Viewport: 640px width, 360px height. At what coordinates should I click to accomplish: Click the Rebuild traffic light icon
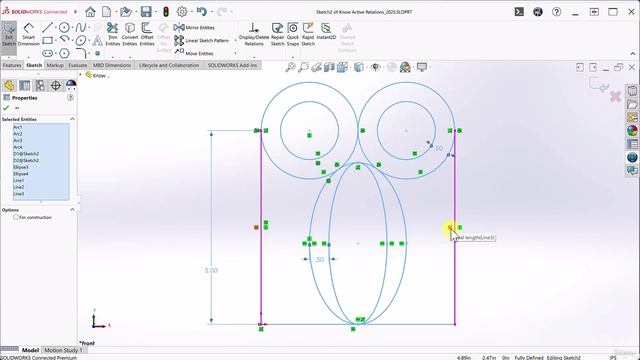[x=166, y=12]
